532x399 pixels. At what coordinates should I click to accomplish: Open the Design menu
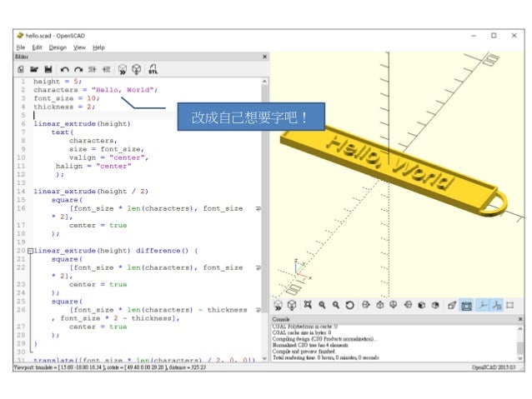(x=58, y=47)
